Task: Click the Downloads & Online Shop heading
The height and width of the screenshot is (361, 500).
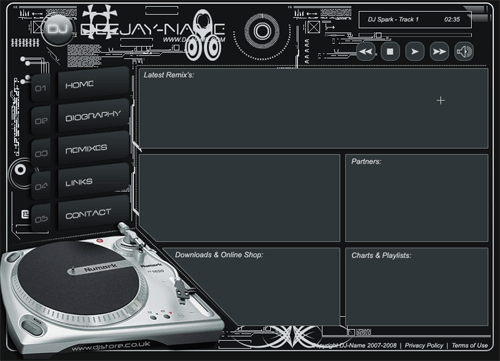Action: pos(219,255)
